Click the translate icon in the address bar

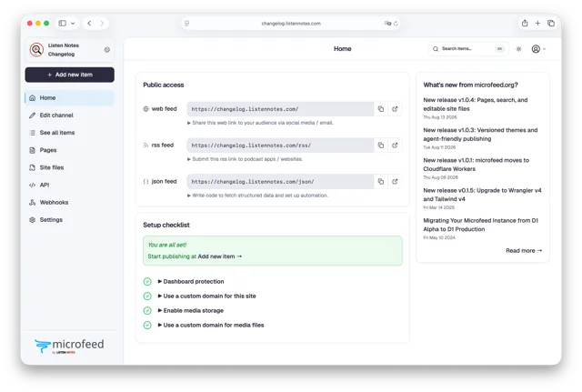387,24
